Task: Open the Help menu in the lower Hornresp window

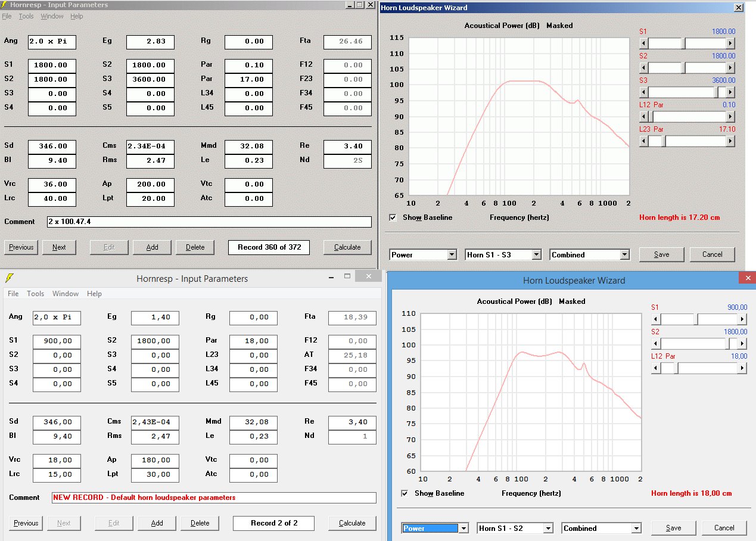Action: click(94, 294)
